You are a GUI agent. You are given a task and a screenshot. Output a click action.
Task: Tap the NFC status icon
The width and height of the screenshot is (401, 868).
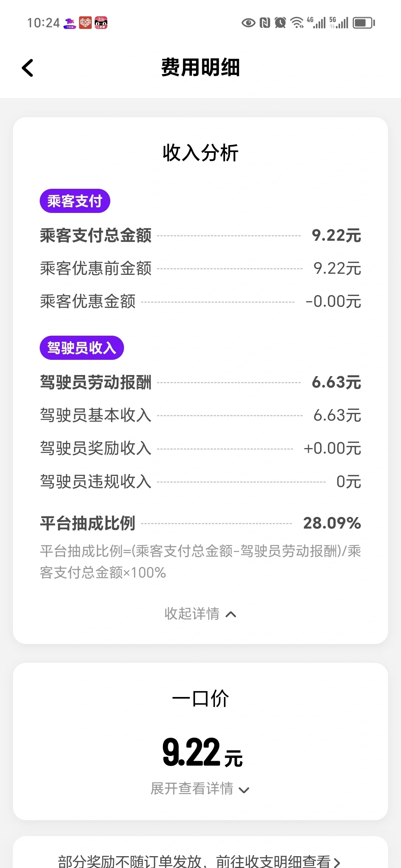coord(265,23)
